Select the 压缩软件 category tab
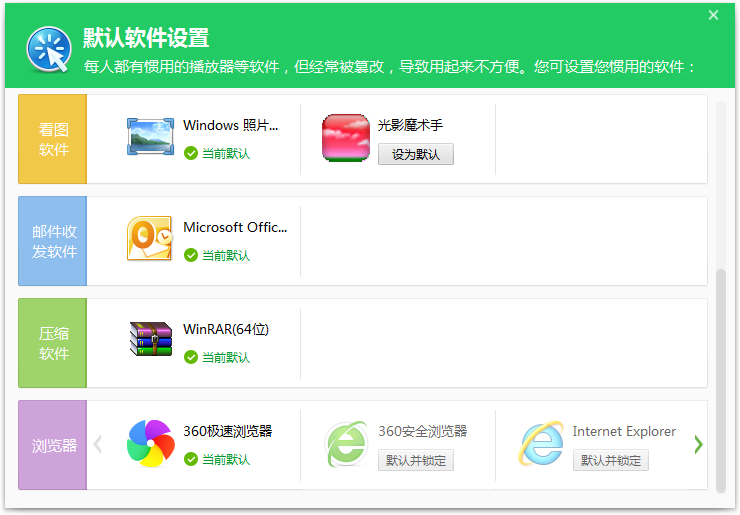This screenshot has width=740, height=515. click(53, 343)
